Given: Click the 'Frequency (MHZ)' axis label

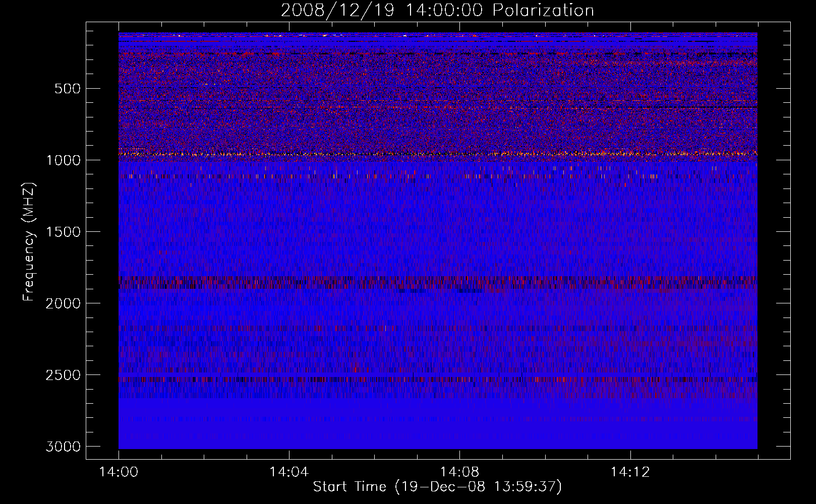Looking at the screenshot, I should 29,242.
